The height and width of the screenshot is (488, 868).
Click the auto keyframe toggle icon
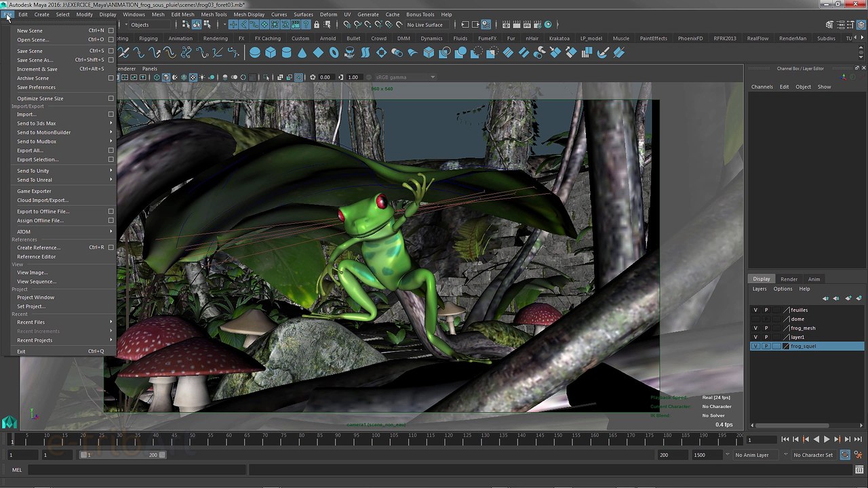pos(845,455)
